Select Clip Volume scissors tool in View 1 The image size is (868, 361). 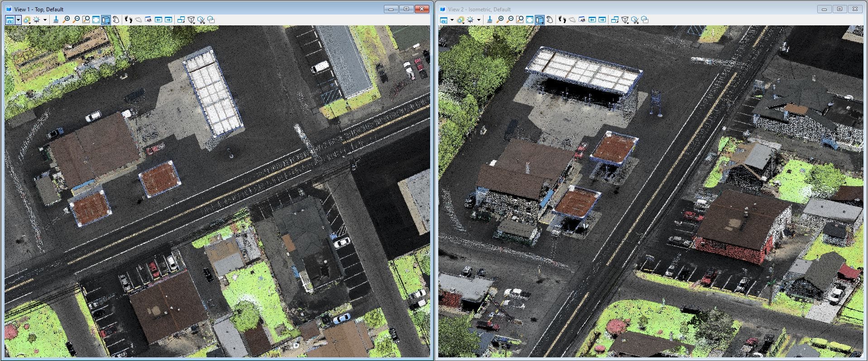[x=201, y=20]
